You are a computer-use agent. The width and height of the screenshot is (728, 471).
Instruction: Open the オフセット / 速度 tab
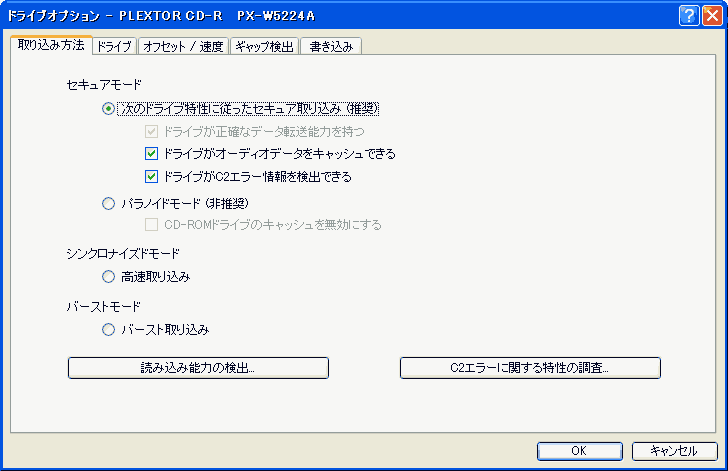(x=183, y=46)
